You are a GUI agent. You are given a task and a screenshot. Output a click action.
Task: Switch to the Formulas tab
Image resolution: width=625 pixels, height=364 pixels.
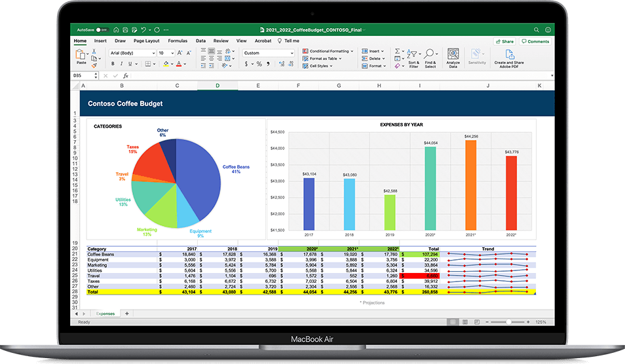pos(178,41)
